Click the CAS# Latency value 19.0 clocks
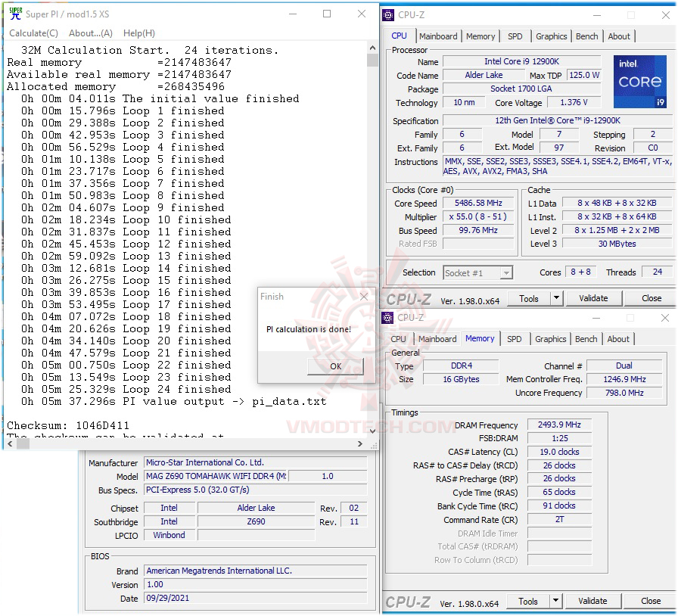 click(x=559, y=452)
